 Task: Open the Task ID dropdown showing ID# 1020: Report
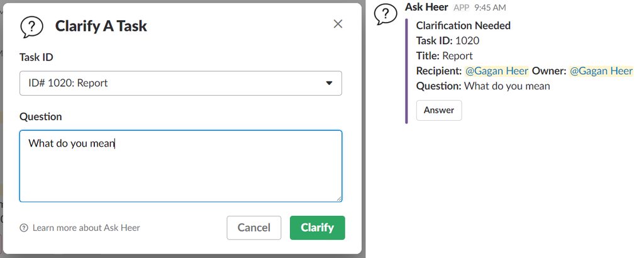(x=180, y=83)
